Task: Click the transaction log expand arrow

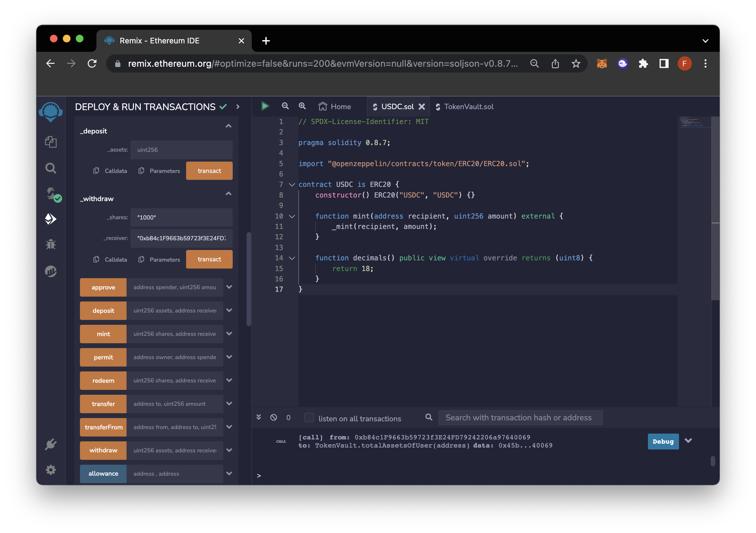Action: (x=689, y=441)
